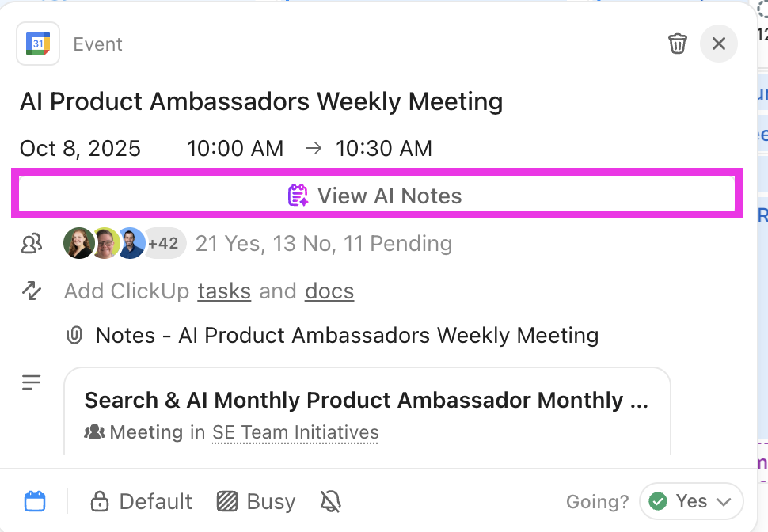Click the +42 attendee overflow avatar
This screenshot has width=768, height=532.
coord(164,243)
